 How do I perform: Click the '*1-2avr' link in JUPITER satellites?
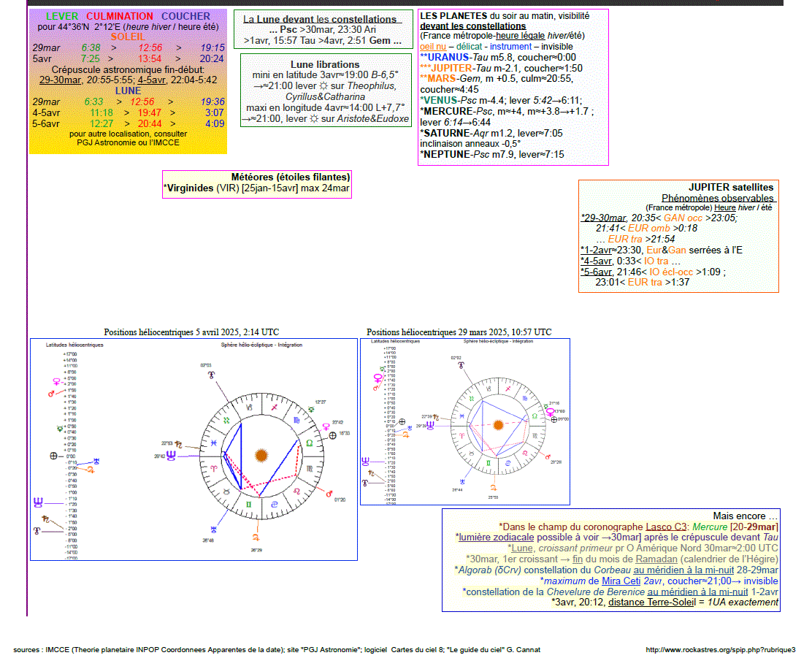coord(597,250)
